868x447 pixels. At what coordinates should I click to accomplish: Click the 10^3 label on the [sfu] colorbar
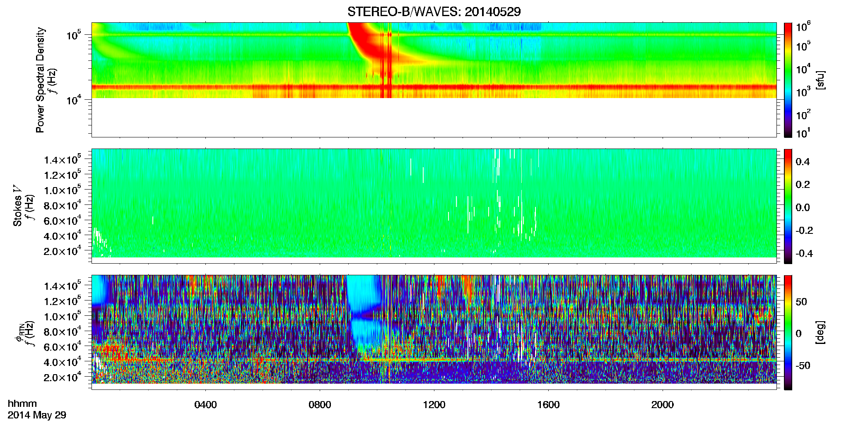pyautogui.click(x=803, y=91)
